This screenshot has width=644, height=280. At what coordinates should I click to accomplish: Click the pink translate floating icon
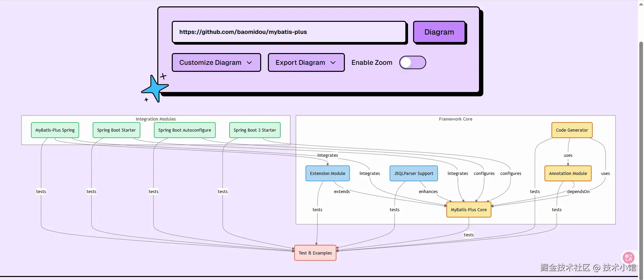click(628, 258)
